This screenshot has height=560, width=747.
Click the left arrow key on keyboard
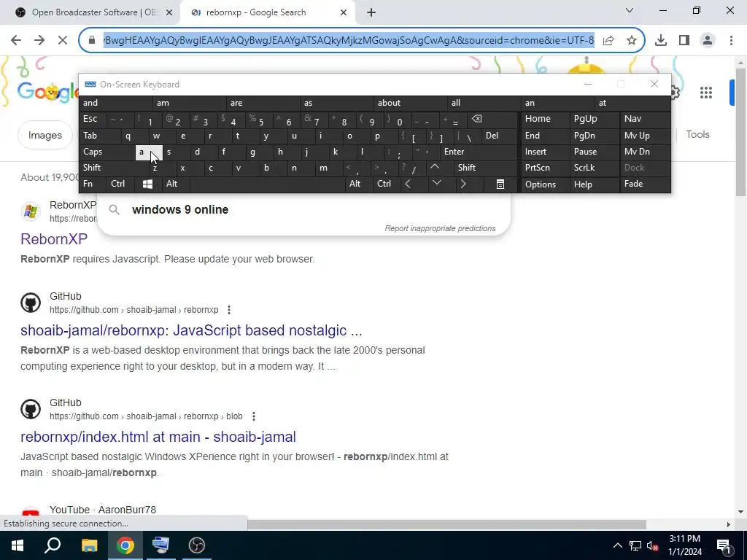coord(408,184)
